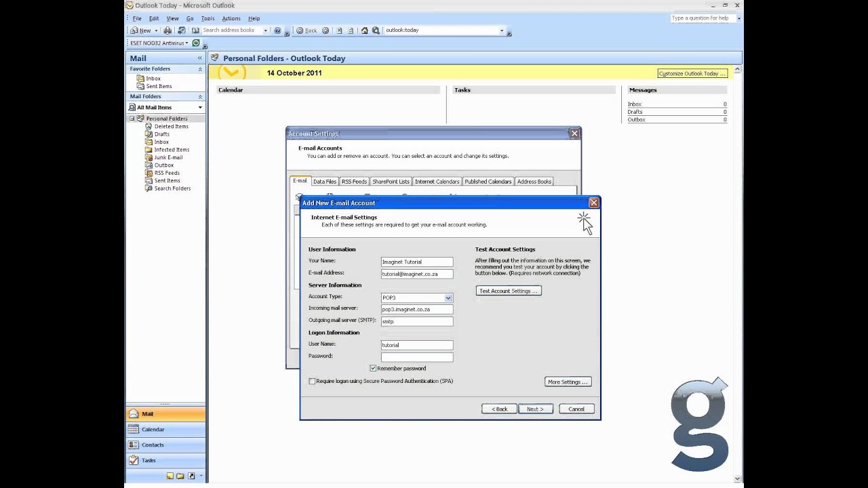Image resolution: width=868 pixels, height=488 pixels.
Task: Click the Outgoing mail server SMTP field
Action: [x=417, y=321]
